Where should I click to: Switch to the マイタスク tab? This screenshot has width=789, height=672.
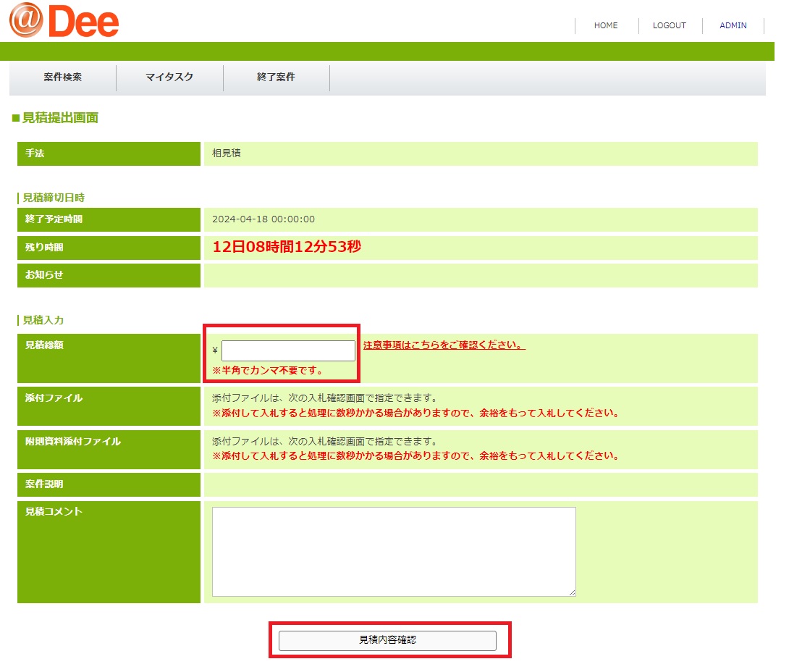coord(169,77)
